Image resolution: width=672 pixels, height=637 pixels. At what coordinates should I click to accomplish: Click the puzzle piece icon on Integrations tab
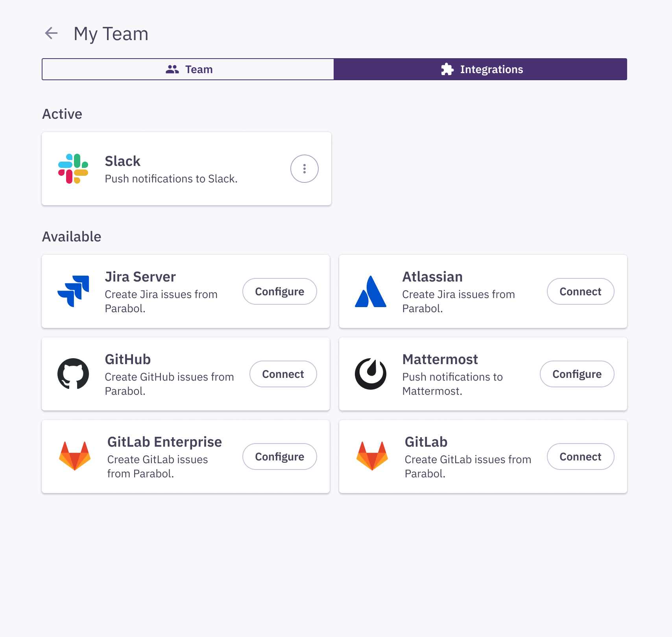coord(448,69)
